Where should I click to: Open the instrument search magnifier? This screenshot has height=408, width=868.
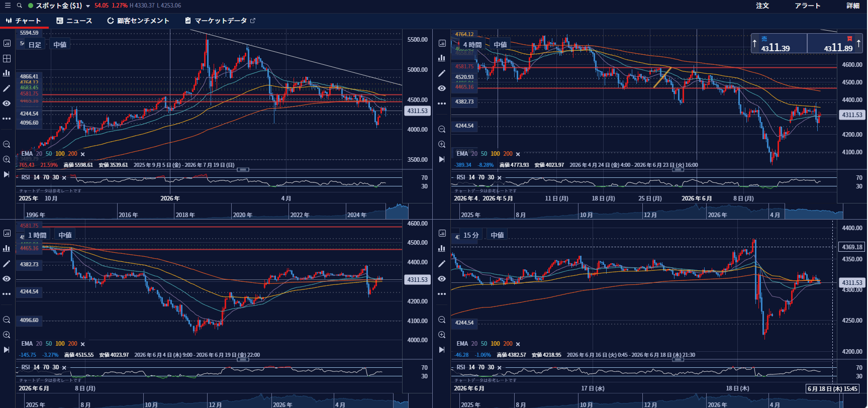point(19,6)
